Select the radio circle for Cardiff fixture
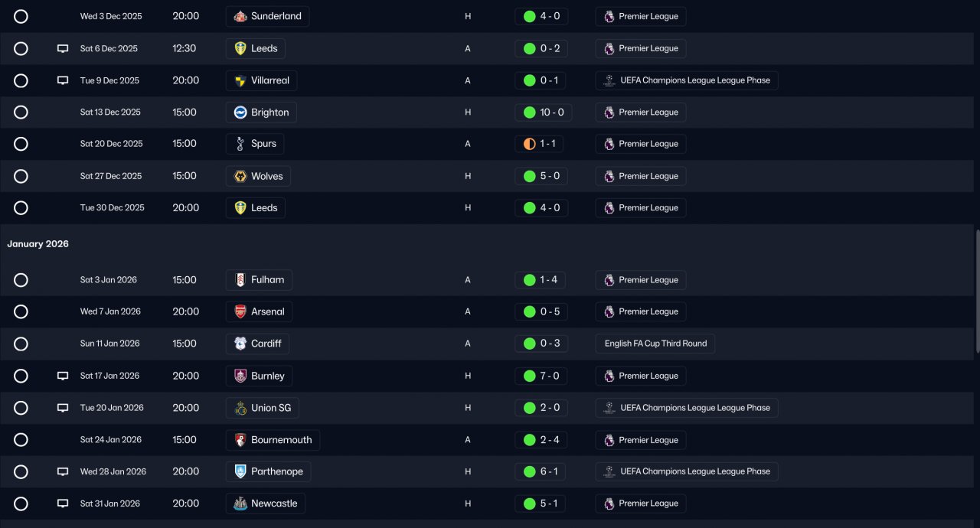980x528 pixels. [x=21, y=344]
